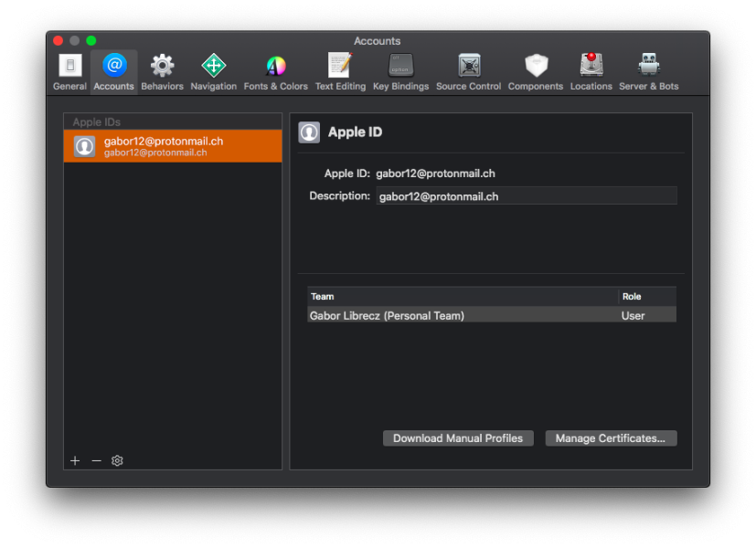Open the gear action menu below accounts
This screenshot has height=548, width=756.
[x=117, y=461]
